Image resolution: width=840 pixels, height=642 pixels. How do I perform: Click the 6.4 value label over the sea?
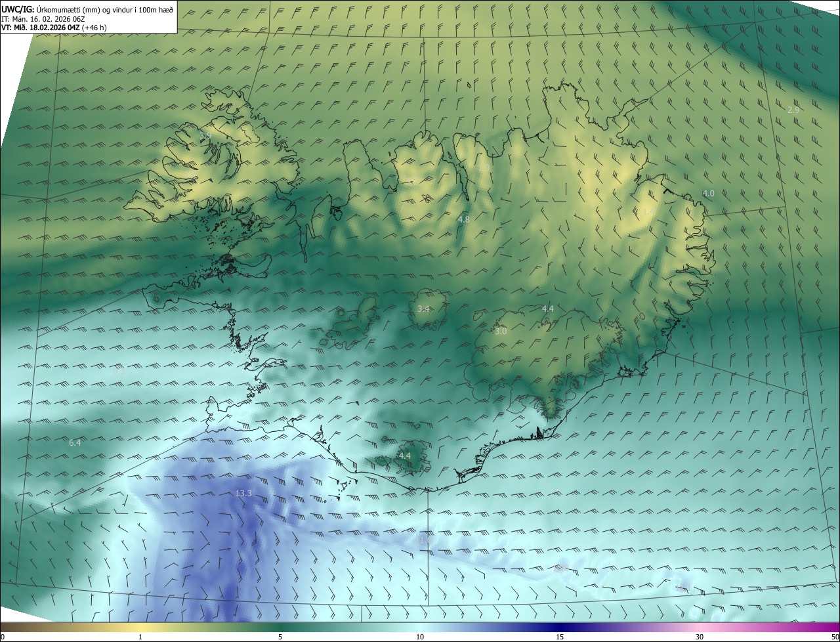point(75,443)
